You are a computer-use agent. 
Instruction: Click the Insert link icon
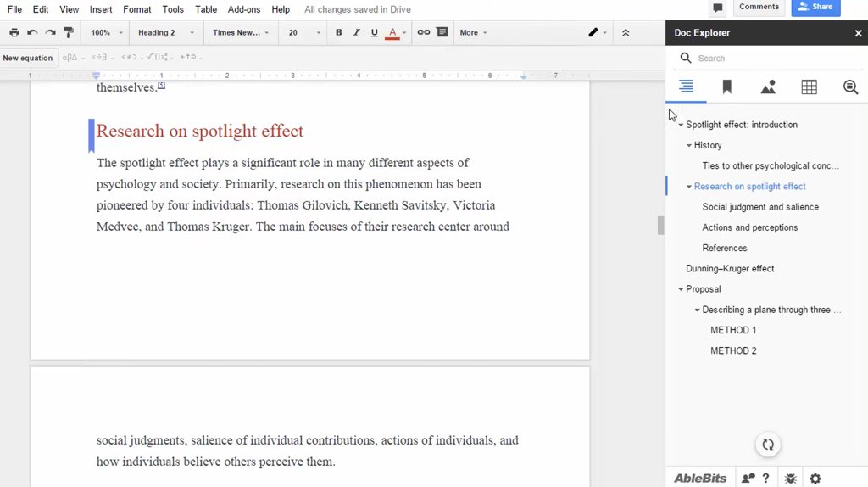[x=424, y=33]
